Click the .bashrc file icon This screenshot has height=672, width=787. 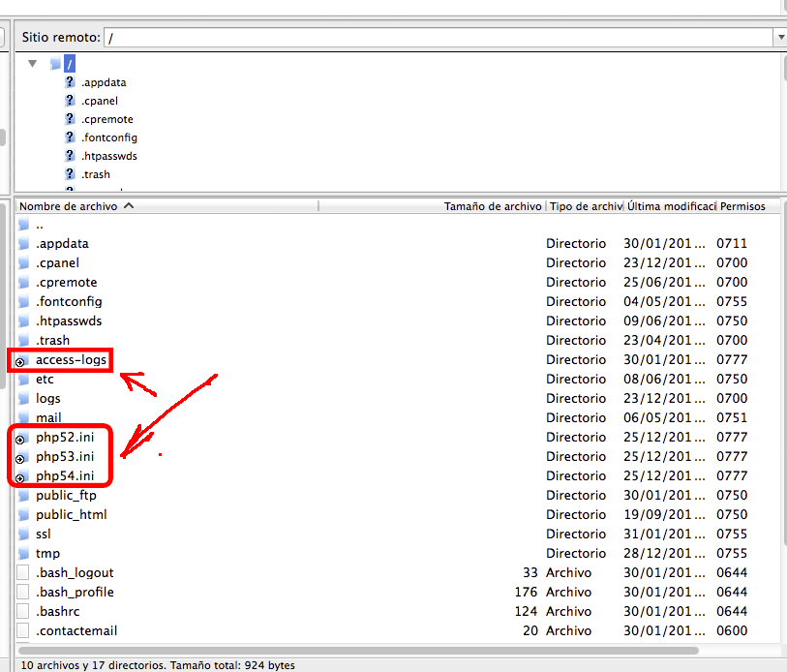(22, 611)
